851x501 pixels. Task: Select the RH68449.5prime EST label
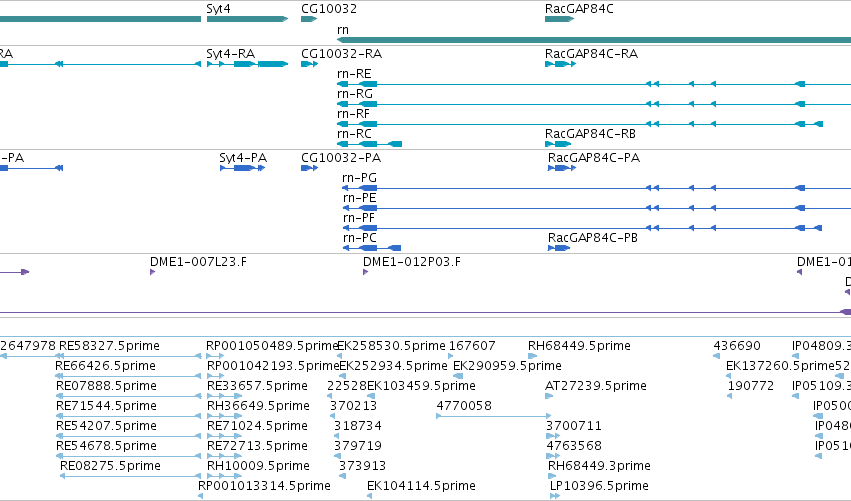(x=579, y=346)
